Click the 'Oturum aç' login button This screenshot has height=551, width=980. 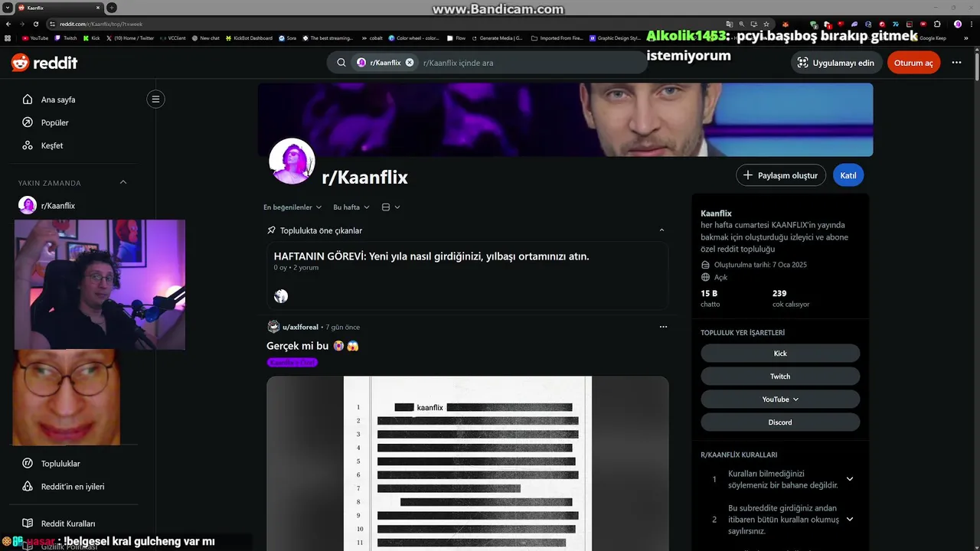coord(913,63)
